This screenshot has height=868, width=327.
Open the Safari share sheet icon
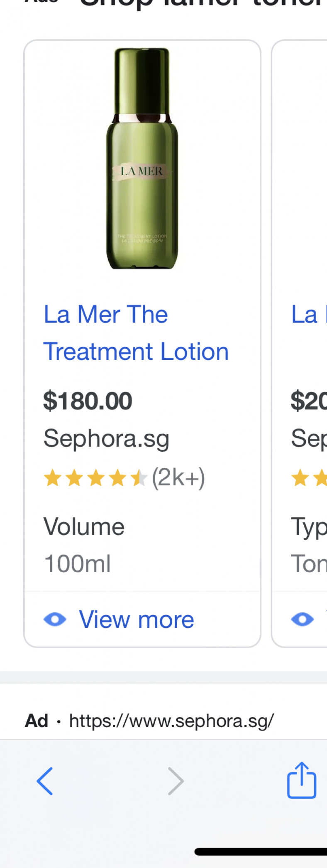point(302,780)
